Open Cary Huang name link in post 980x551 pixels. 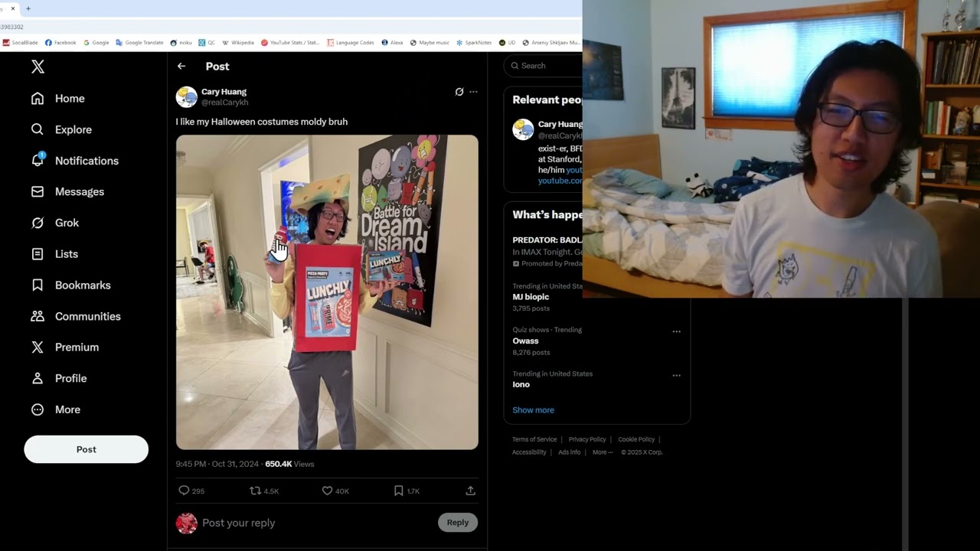(x=224, y=92)
